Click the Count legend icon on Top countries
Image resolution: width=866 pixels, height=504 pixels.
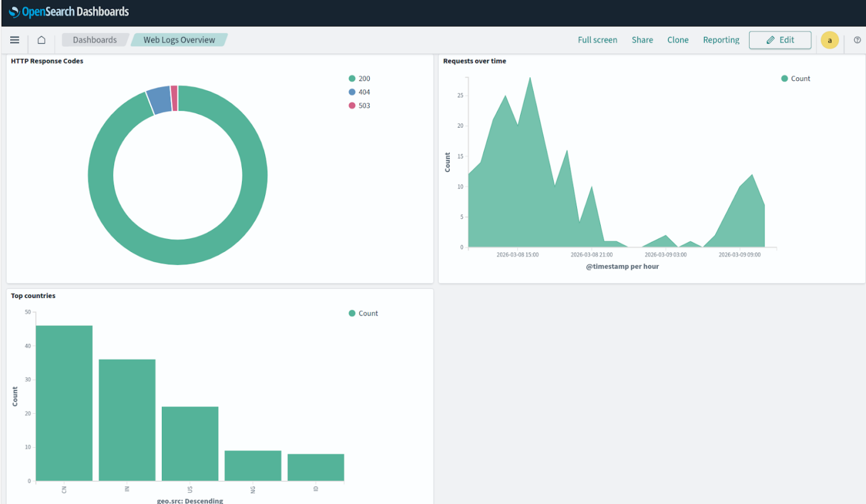[352, 313]
